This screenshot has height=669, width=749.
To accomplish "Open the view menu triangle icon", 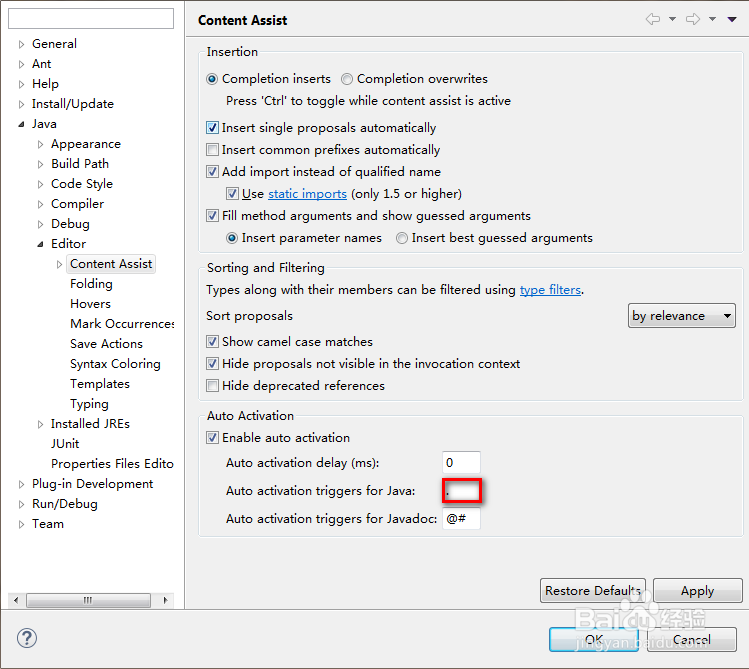I will [x=732, y=19].
